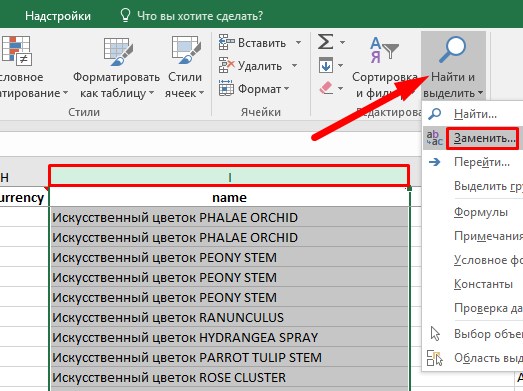Expand the Формат dropdown arrow

pyautogui.click(x=286, y=89)
